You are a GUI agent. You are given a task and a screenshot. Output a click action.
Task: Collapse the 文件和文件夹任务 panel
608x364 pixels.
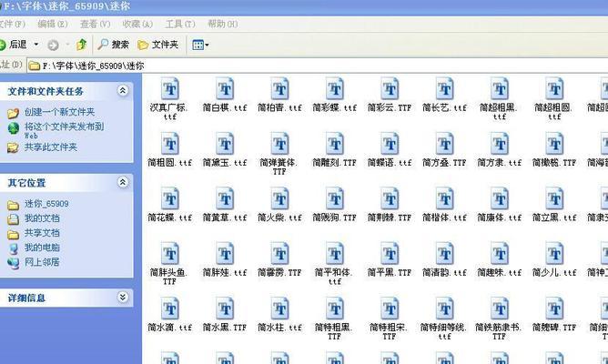123,91
